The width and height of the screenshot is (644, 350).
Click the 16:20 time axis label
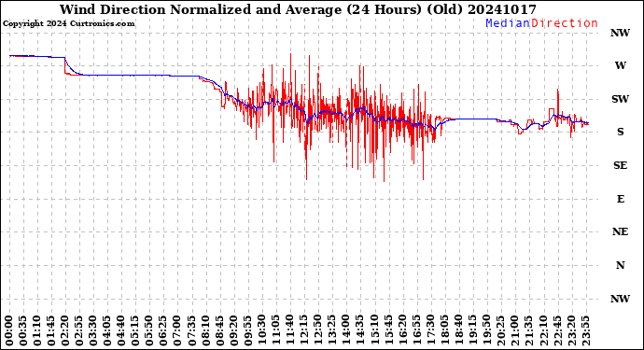402,330
